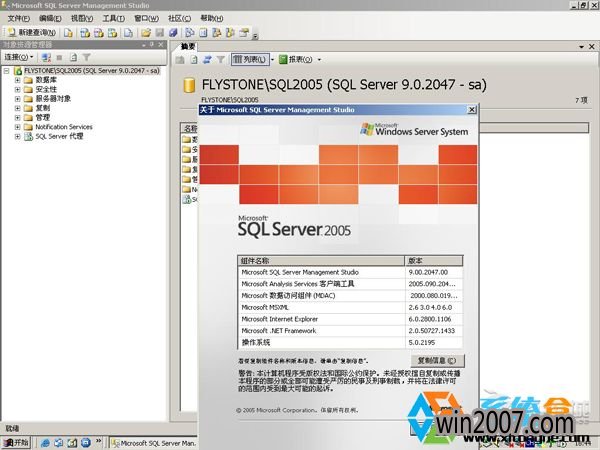This screenshot has height=450, width=600.
Task: Click the 报表 report button
Action: pyautogui.click(x=296, y=60)
